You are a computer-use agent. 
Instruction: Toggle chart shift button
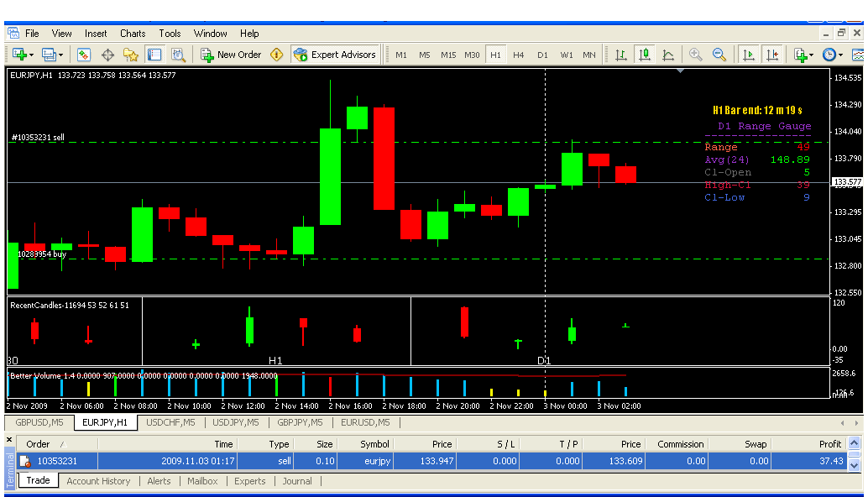(771, 55)
